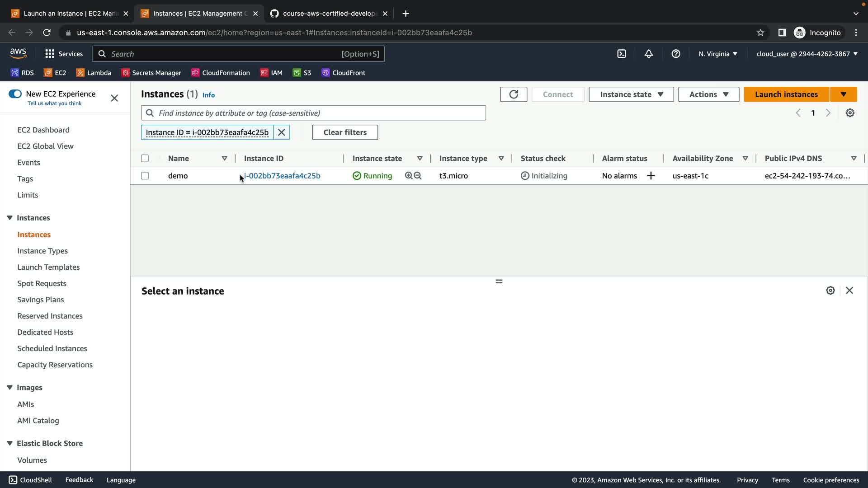
Task: Click add alarm plus icon
Action: click(x=651, y=176)
